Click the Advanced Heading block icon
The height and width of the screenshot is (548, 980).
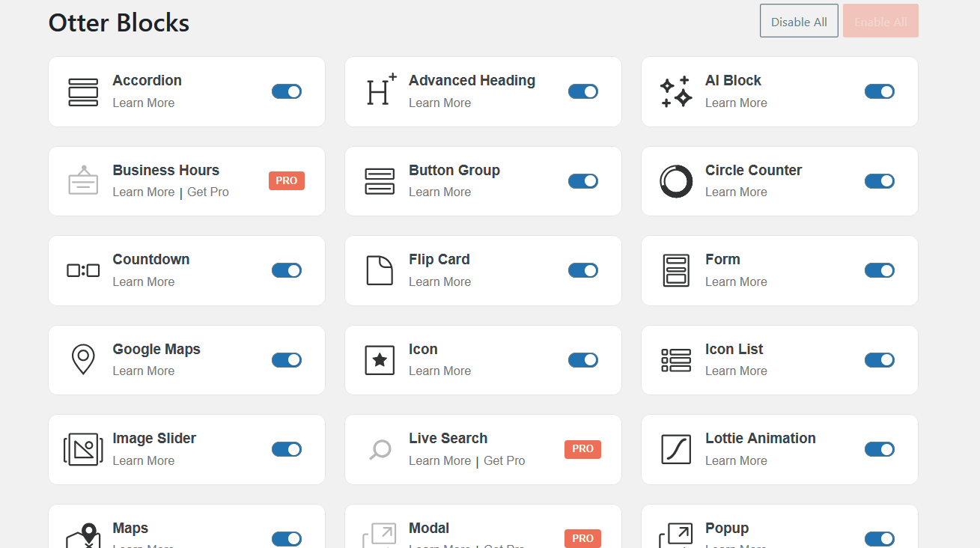380,91
